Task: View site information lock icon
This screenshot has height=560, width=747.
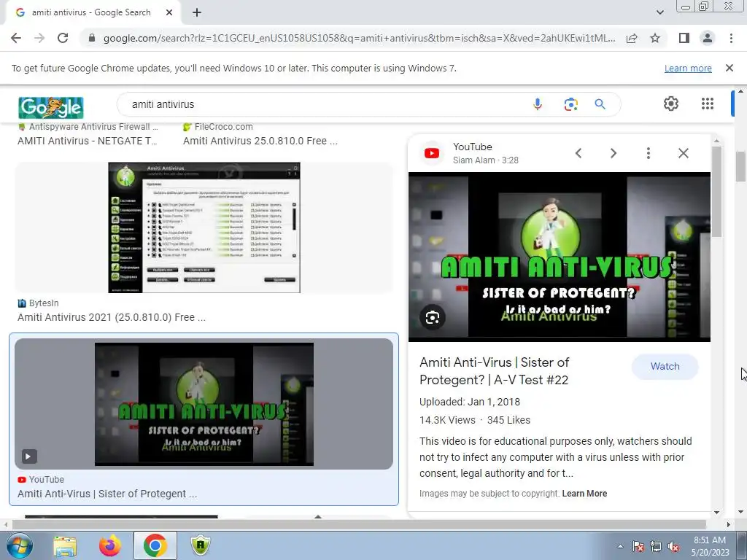Action: [x=92, y=38]
